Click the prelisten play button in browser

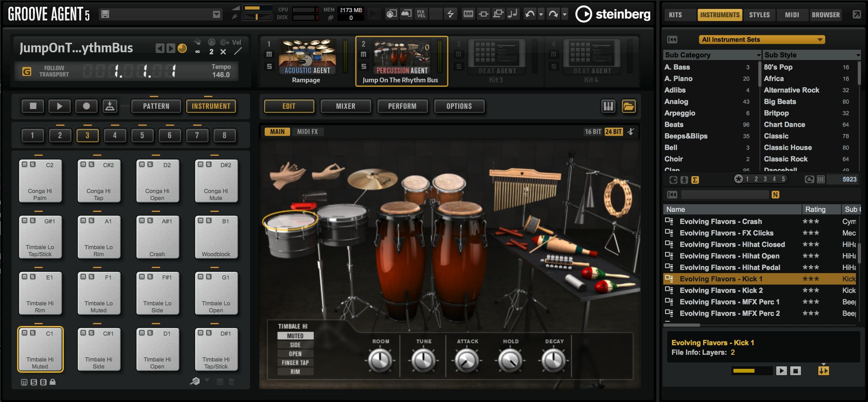(x=781, y=371)
